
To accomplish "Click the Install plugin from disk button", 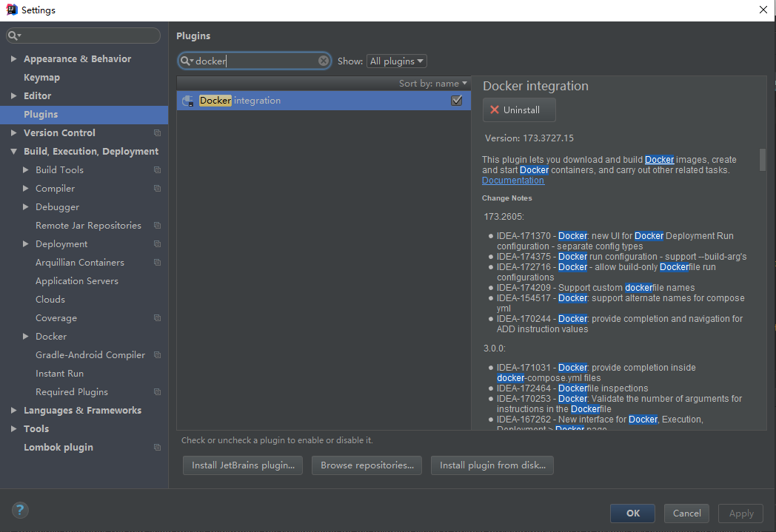I will coord(492,465).
